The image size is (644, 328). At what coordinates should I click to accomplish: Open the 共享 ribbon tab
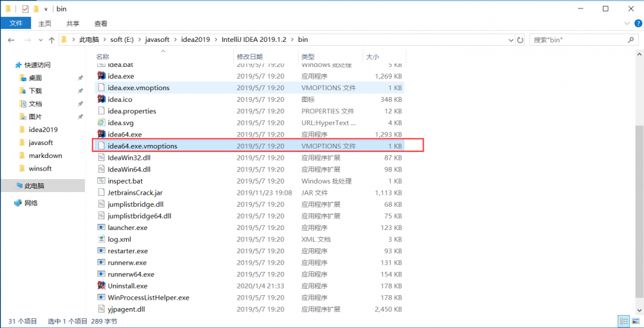click(73, 23)
